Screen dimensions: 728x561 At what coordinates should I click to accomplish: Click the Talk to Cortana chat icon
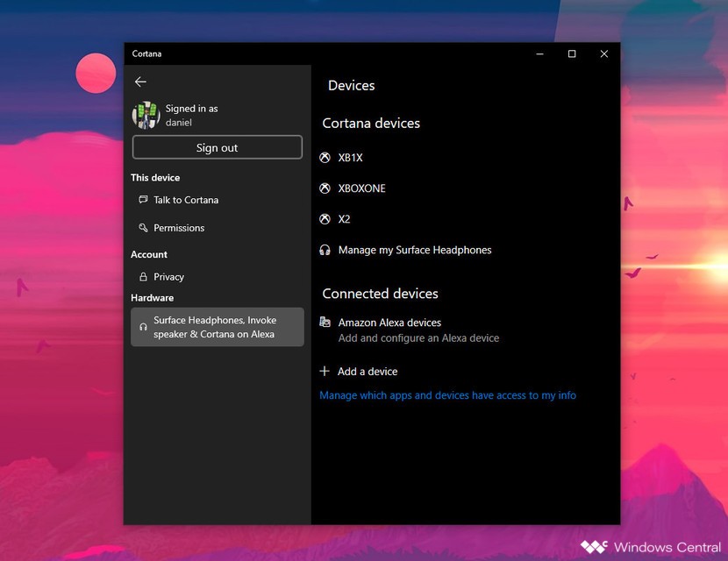(143, 200)
